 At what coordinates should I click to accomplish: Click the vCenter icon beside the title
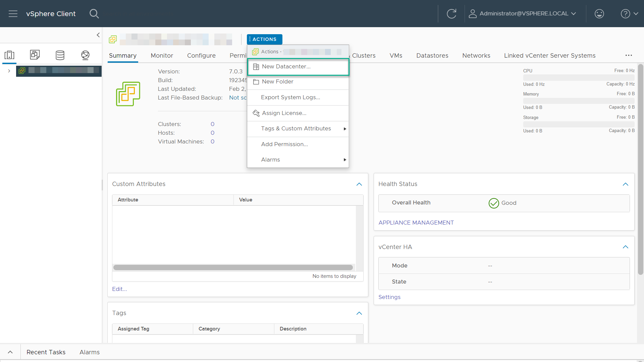[113, 40]
